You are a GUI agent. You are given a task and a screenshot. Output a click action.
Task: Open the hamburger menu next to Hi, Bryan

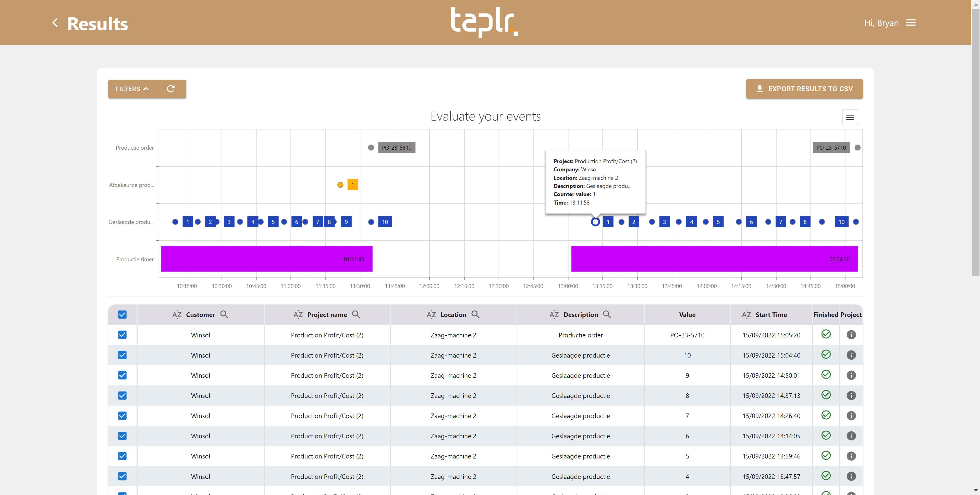tap(911, 23)
